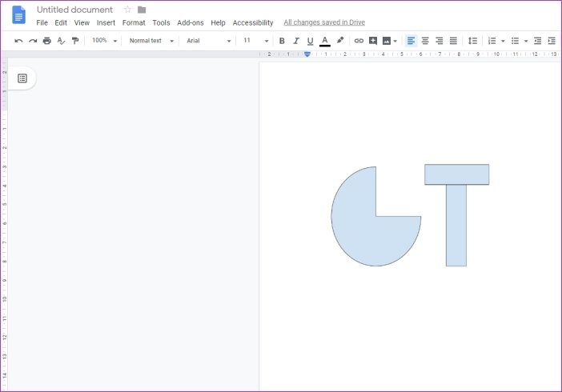Select the pie-shaped G drawing

(x=376, y=217)
